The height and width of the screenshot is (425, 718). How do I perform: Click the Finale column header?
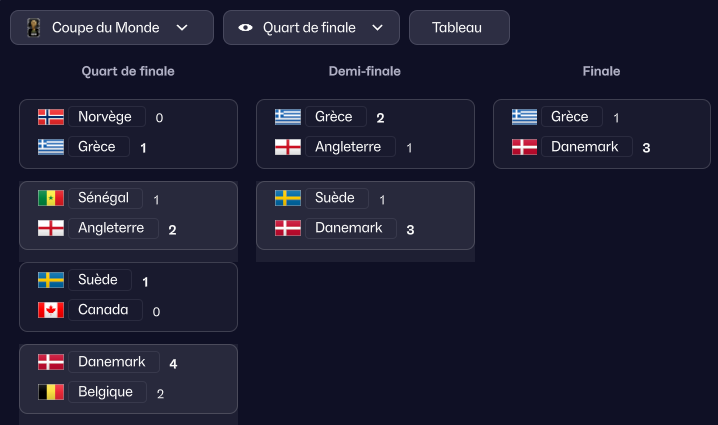coord(601,72)
